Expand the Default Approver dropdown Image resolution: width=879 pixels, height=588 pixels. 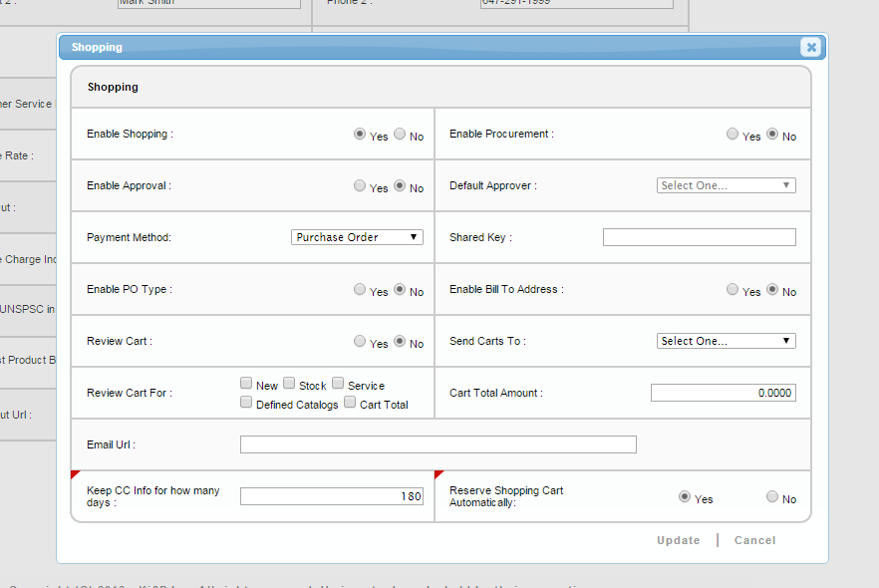coord(726,185)
